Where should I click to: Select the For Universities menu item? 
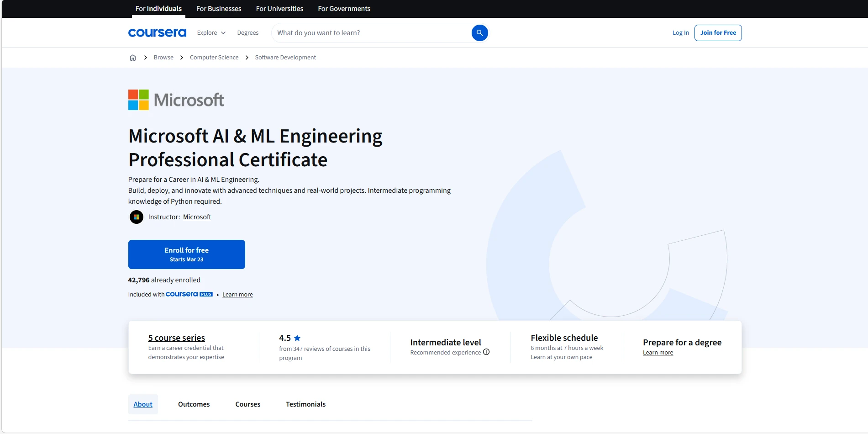(279, 8)
